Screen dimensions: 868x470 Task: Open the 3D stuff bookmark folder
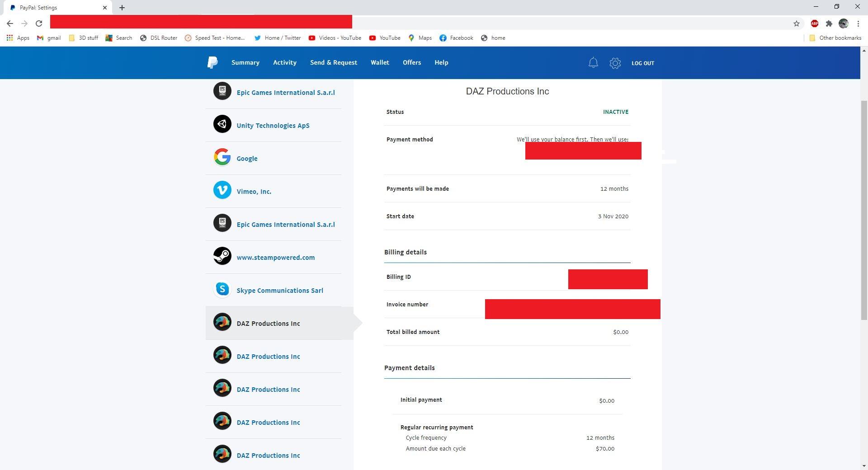(83, 38)
